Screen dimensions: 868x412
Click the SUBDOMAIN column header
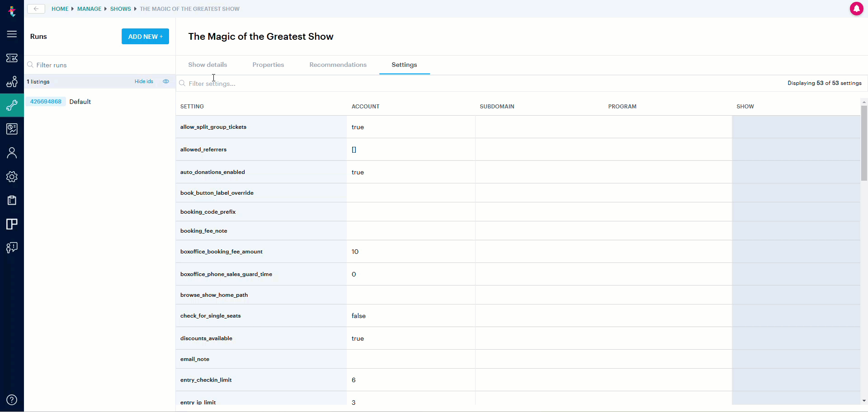(x=497, y=107)
